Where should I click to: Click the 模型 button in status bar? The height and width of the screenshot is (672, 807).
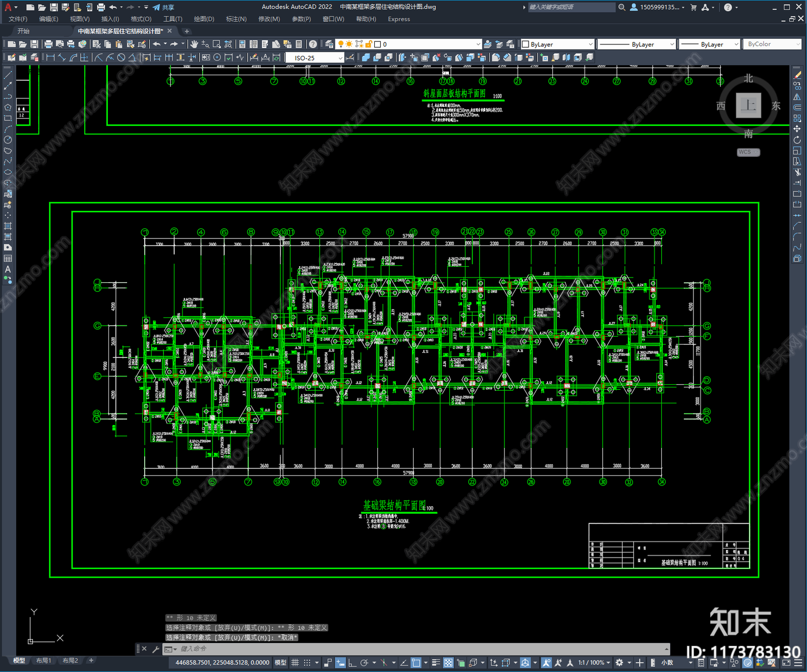click(x=280, y=662)
